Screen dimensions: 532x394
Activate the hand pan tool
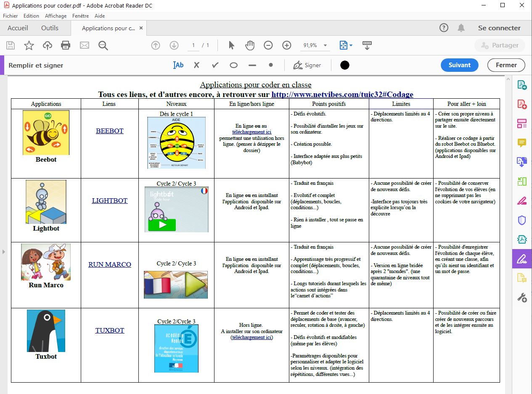tap(250, 45)
